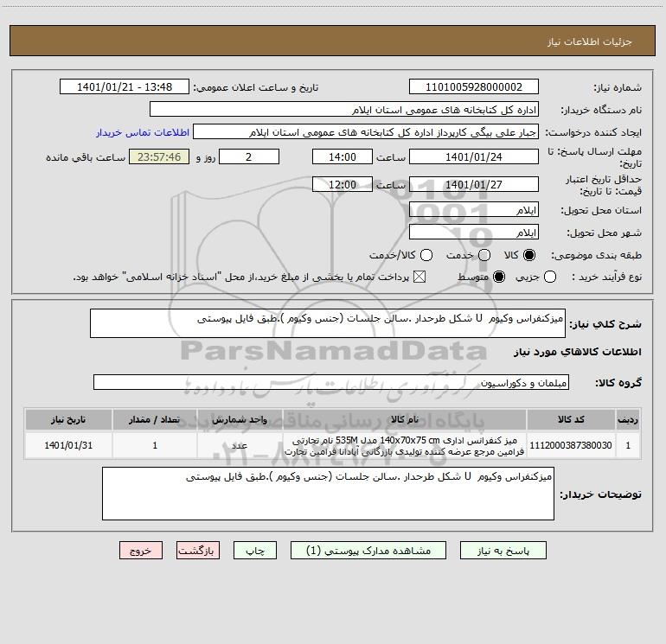Screen dimensions: 666x644
Task: Click the response deadline time 14:00
Action: click(343, 156)
